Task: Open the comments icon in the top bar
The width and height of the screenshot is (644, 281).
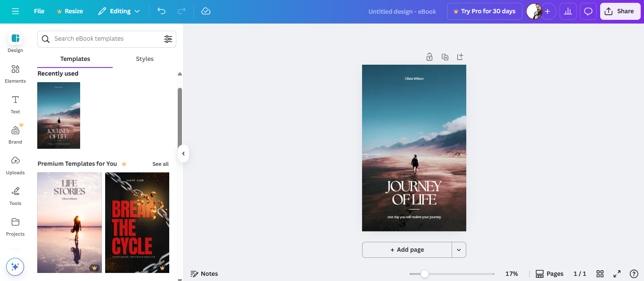Action: [588, 11]
